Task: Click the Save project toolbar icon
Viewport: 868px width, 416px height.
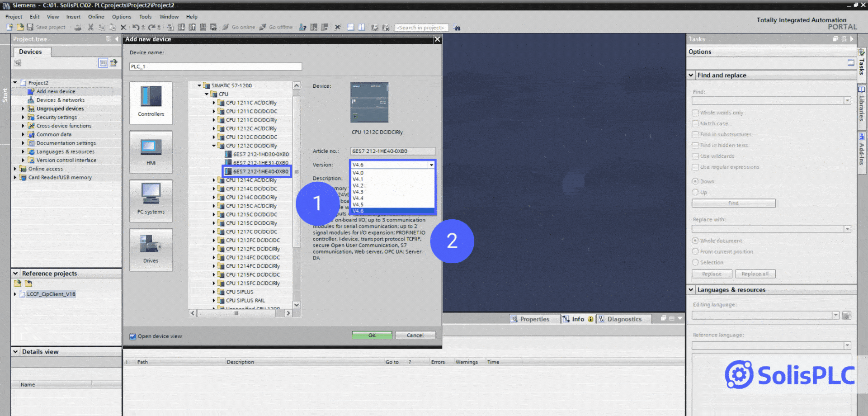Action: (30, 27)
